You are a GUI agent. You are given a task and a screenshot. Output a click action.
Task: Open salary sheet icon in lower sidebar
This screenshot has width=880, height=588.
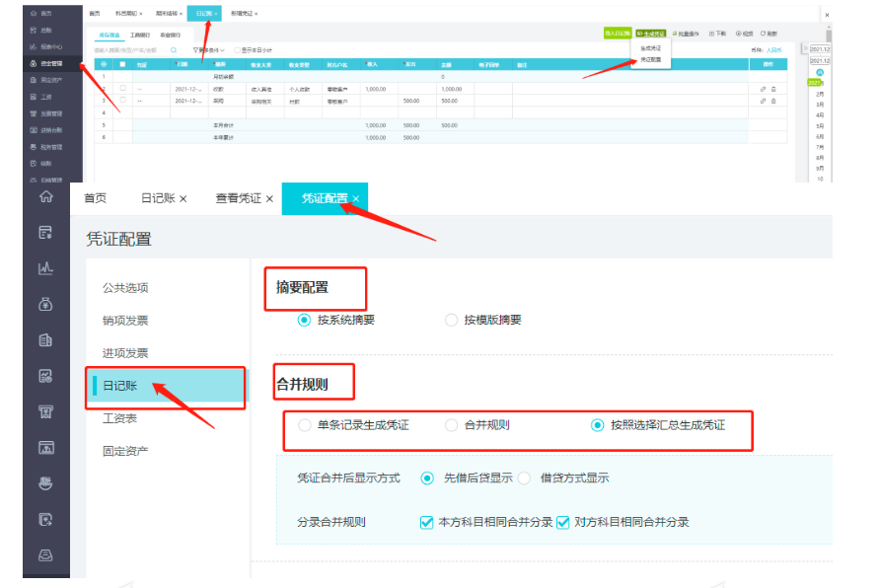pos(46,376)
